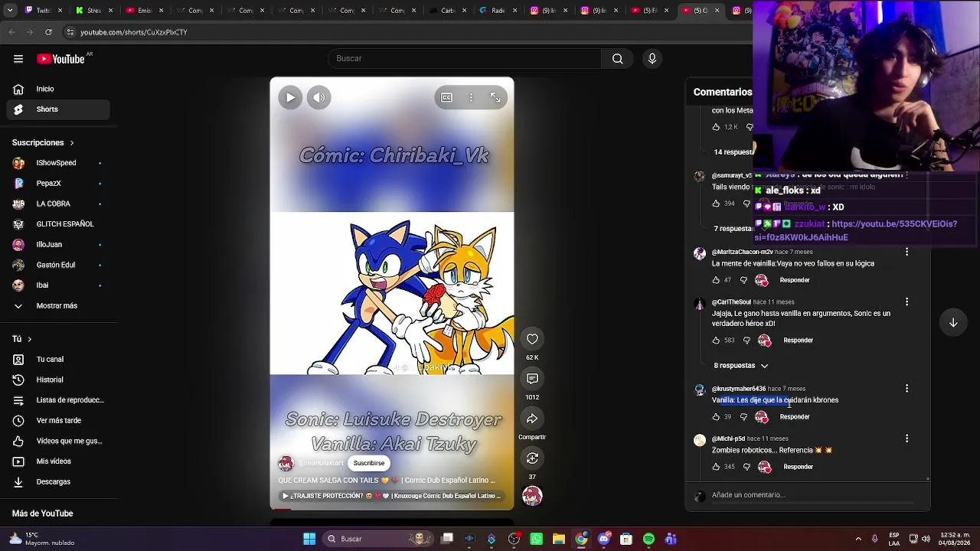Like @Michi-p5d's comment
The image size is (980, 551).
(x=716, y=467)
